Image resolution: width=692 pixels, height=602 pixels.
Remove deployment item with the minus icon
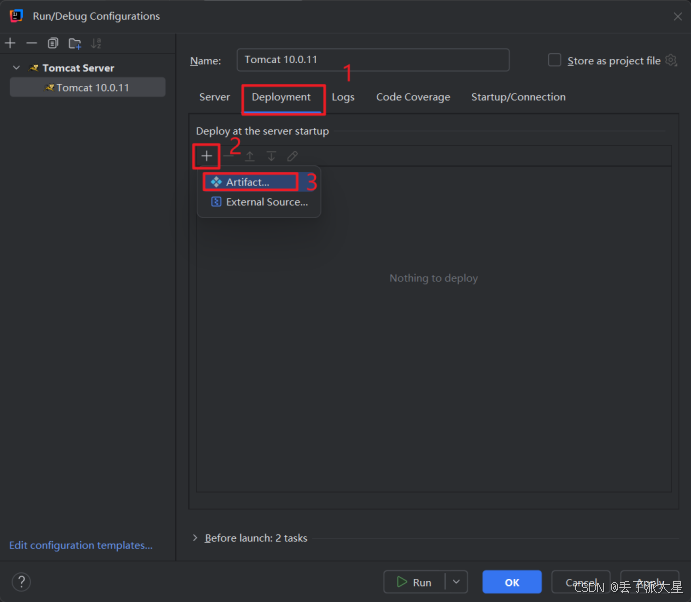click(228, 156)
